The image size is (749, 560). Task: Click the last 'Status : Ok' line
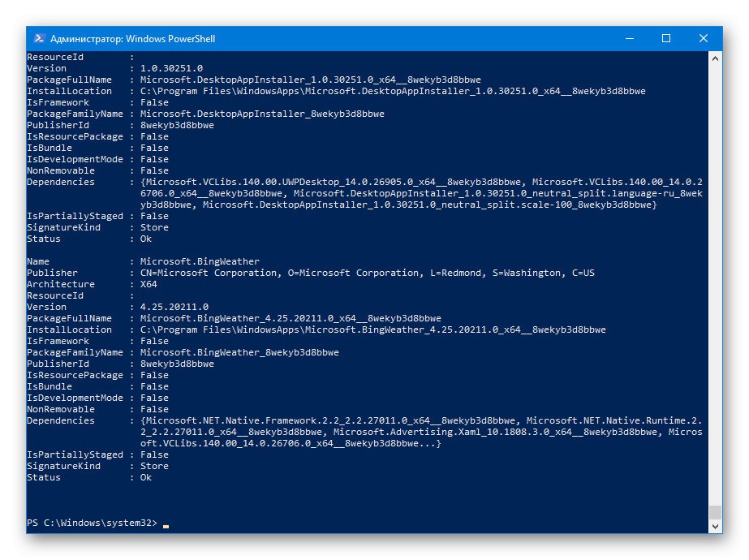[x=88, y=477]
